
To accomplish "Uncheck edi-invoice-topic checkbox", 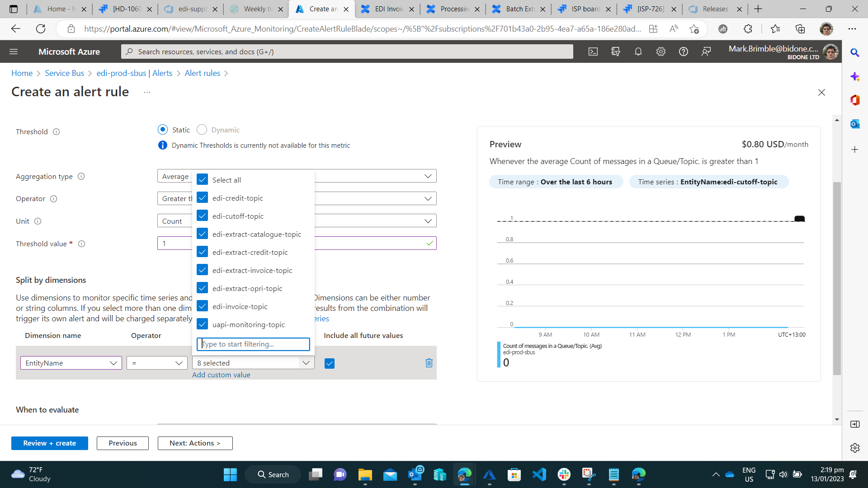I will pos(203,306).
